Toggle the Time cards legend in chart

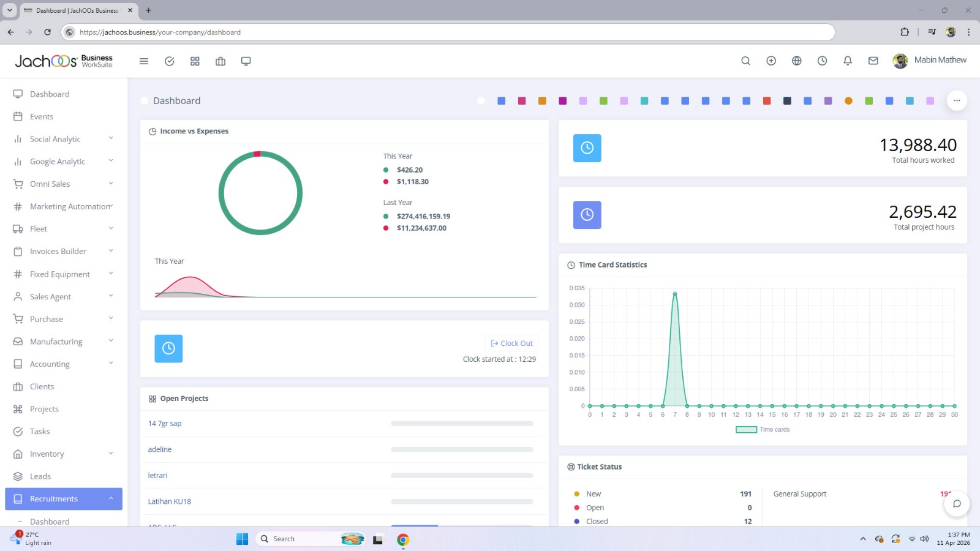763,430
